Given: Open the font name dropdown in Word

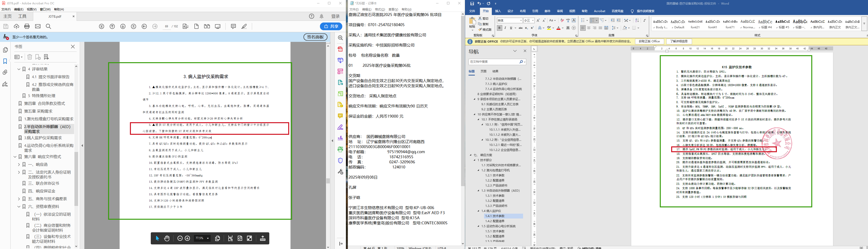Looking at the screenshot, I should click(x=521, y=21).
